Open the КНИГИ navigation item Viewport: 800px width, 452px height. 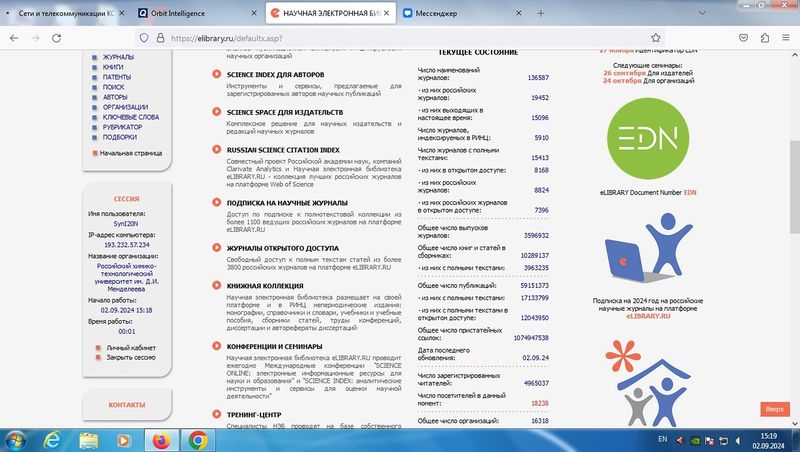pos(113,67)
